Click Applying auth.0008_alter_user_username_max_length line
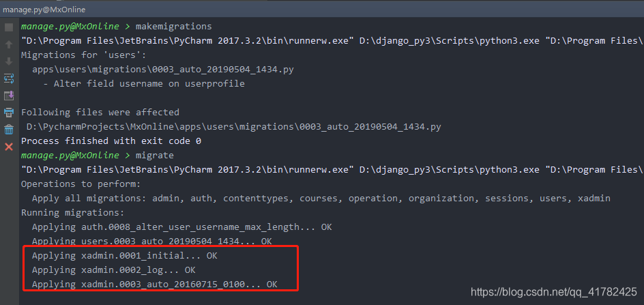The height and width of the screenshot is (305, 644). click(182, 227)
